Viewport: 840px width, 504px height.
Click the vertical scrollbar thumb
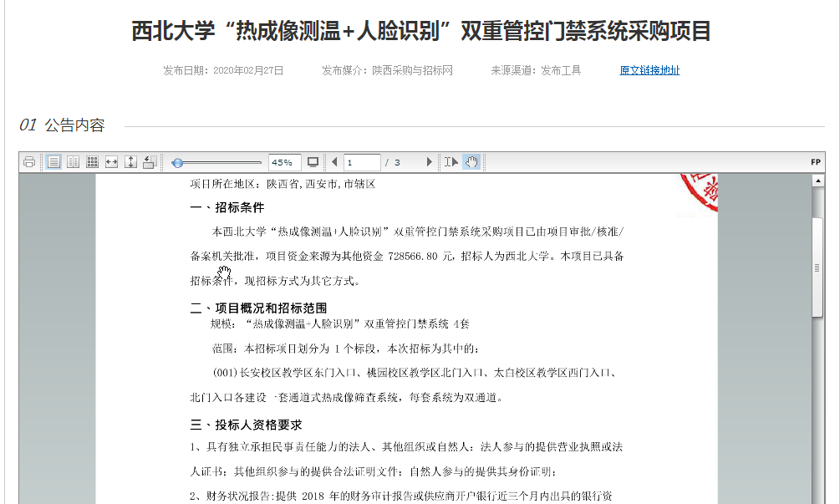pyautogui.click(x=817, y=267)
